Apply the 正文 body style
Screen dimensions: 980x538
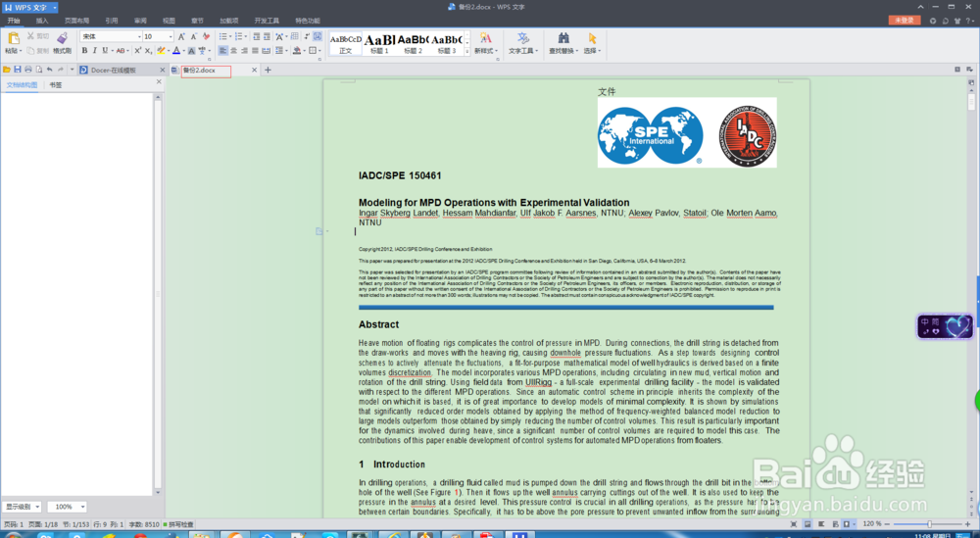tap(346, 43)
